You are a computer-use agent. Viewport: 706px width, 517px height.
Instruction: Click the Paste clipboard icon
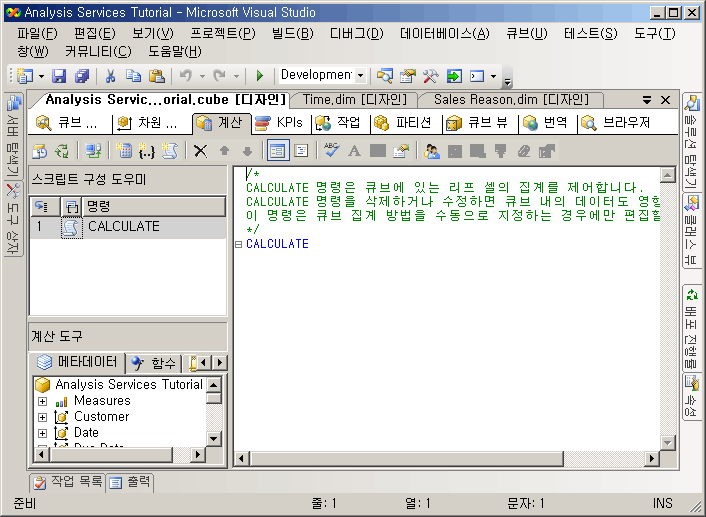[157, 76]
